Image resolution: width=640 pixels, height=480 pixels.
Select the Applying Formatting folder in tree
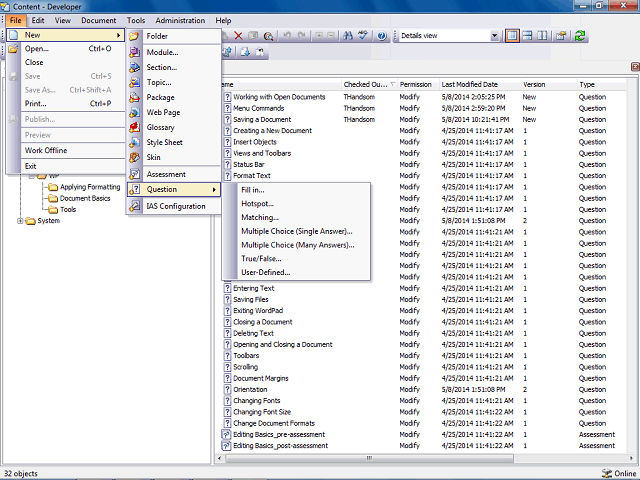(x=90, y=187)
